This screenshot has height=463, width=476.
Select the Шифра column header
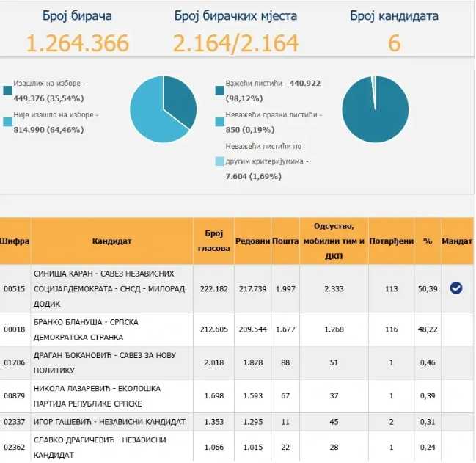coord(15,241)
